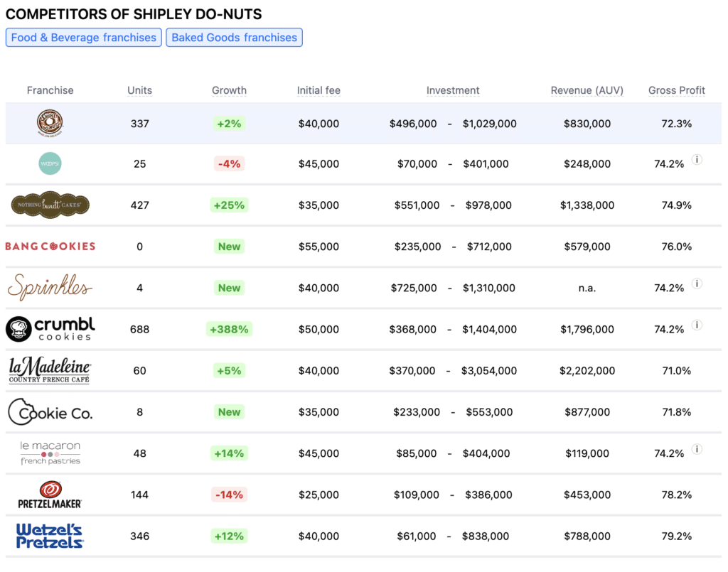
Task: Click units value 346
Action: 140,536
